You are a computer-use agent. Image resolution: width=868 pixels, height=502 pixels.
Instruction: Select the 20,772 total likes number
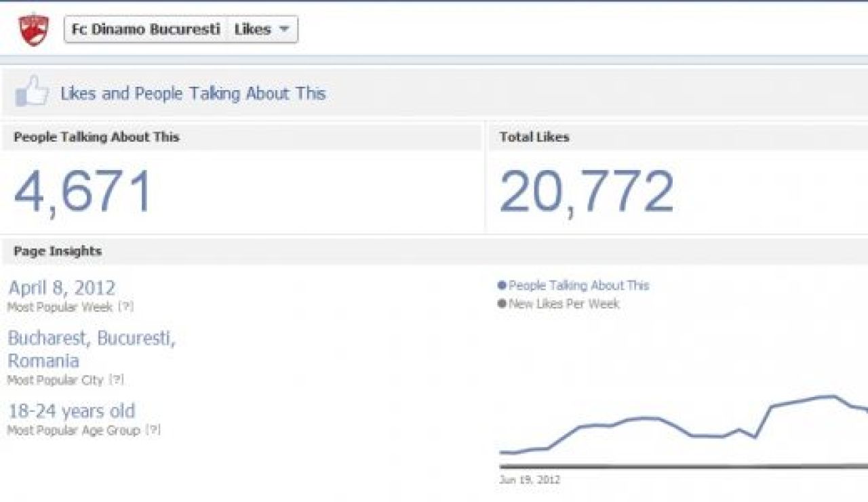point(587,192)
